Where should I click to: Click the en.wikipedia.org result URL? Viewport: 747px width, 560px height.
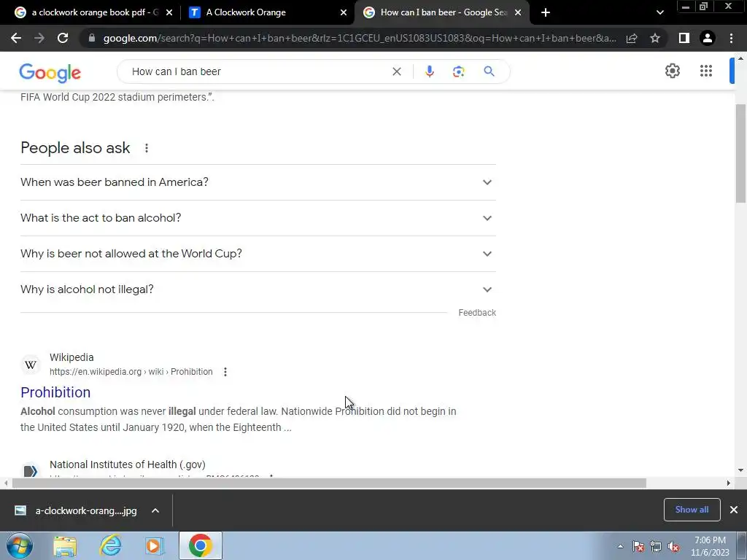pos(131,372)
